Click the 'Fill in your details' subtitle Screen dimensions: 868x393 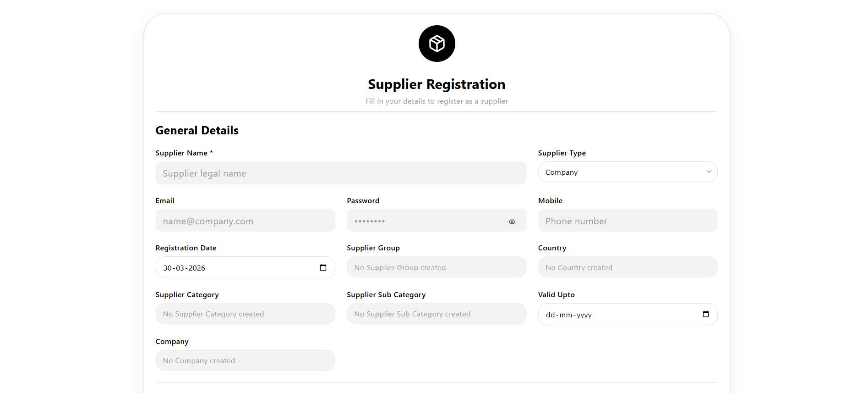click(x=437, y=101)
